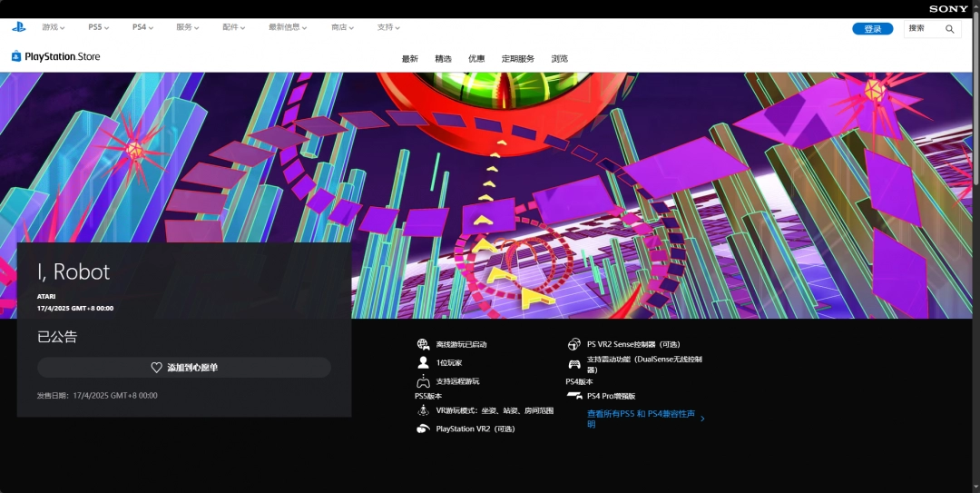Screen dimensions: 980x493
Task: Open the PS5 dropdown menu
Action: (98, 27)
